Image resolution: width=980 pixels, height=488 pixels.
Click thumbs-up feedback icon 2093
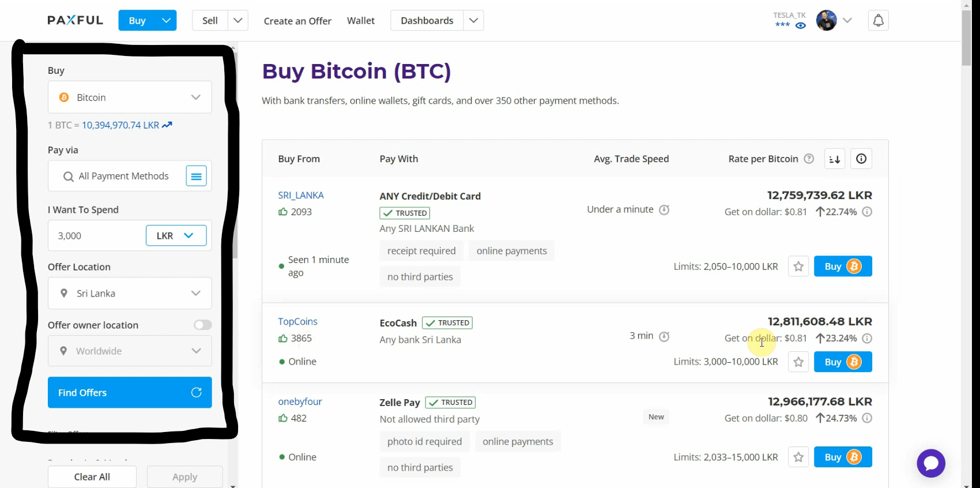283,212
